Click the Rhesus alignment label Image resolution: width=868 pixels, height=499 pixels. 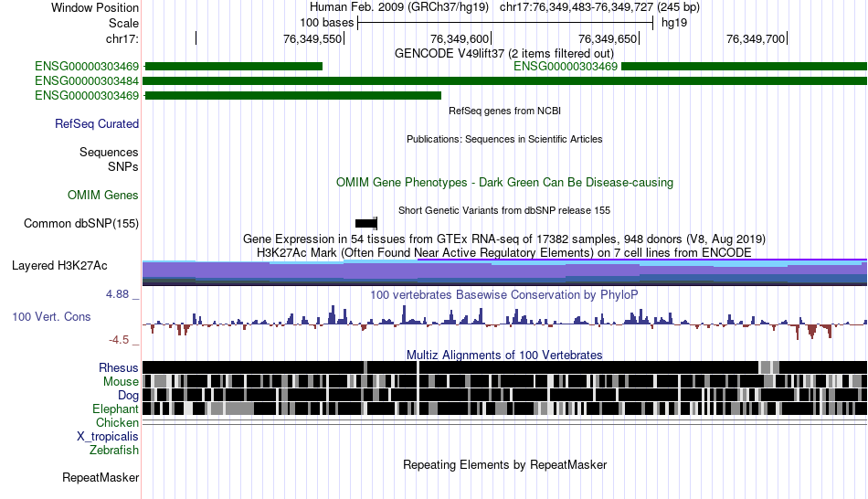pyautogui.click(x=119, y=367)
